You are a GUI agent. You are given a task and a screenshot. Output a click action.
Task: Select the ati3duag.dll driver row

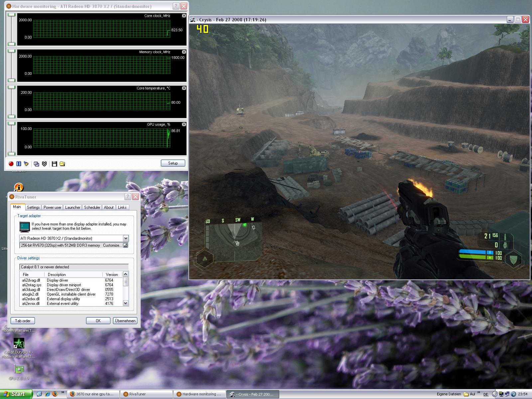click(x=71, y=290)
